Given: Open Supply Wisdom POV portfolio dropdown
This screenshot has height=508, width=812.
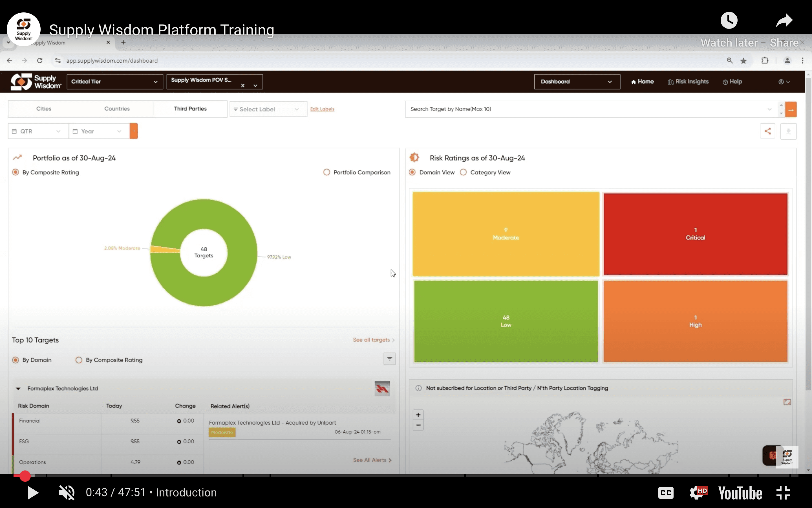Looking at the screenshot, I should pos(215,82).
